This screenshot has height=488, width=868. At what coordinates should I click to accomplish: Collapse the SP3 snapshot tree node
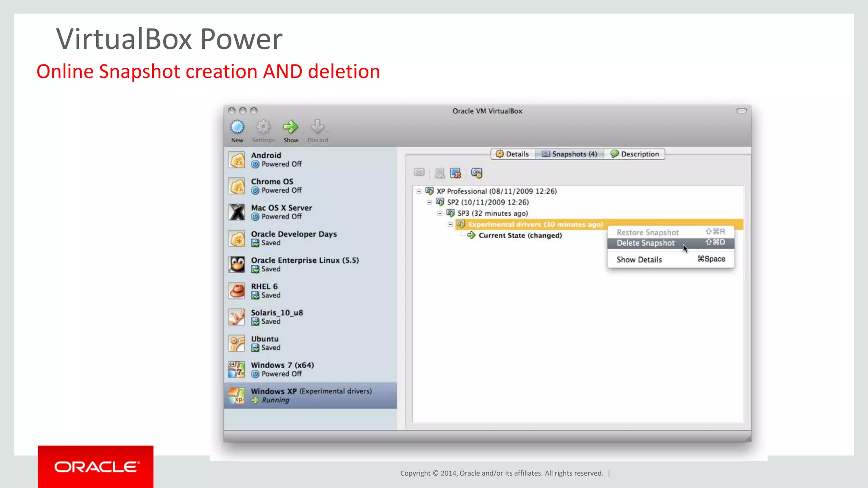coord(440,213)
